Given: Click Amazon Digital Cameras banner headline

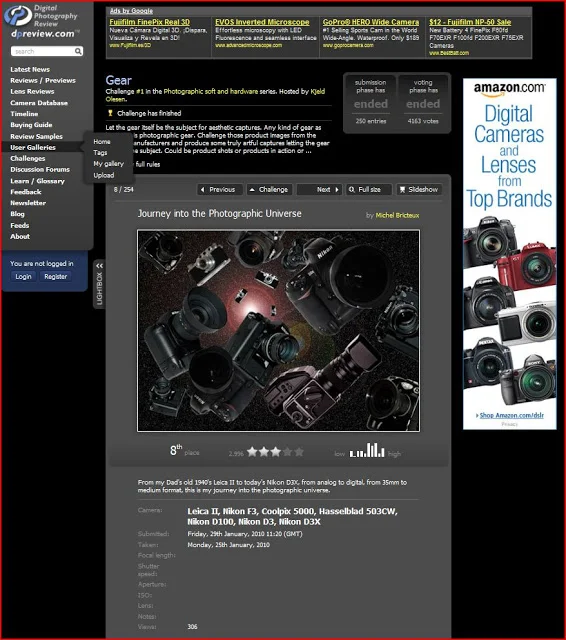Looking at the screenshot, I should coord(509,157).
